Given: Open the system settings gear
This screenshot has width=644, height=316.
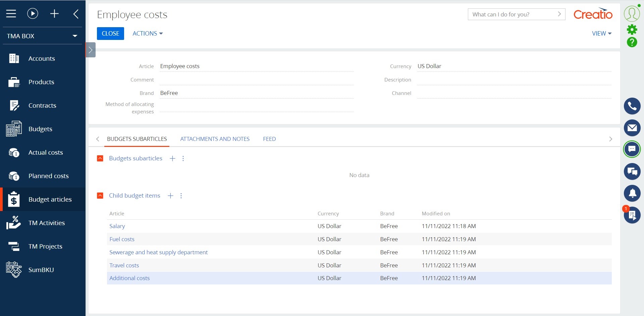Looking at the screenshot, I should 632,30.
